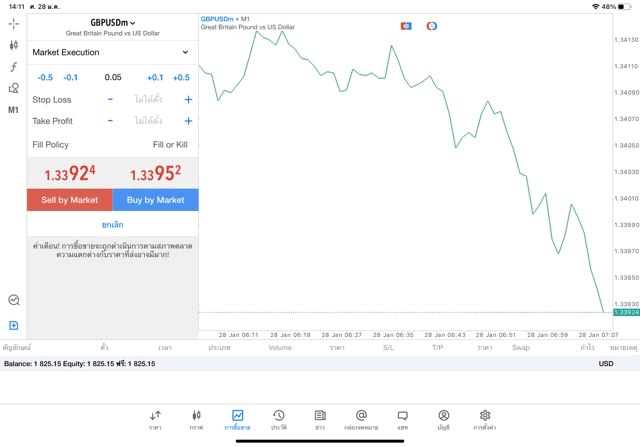Open the History clock tab
The image size is (640, 447).
pos(279,419)
